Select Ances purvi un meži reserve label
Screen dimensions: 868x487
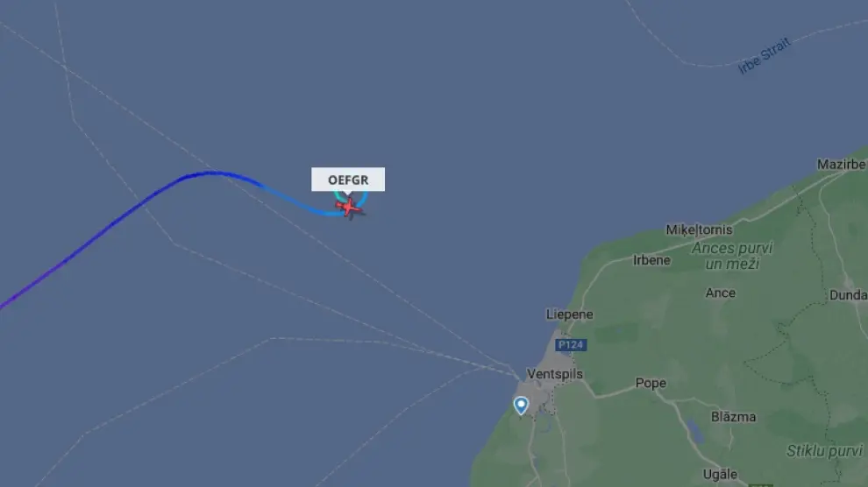(x=732, y=256)
